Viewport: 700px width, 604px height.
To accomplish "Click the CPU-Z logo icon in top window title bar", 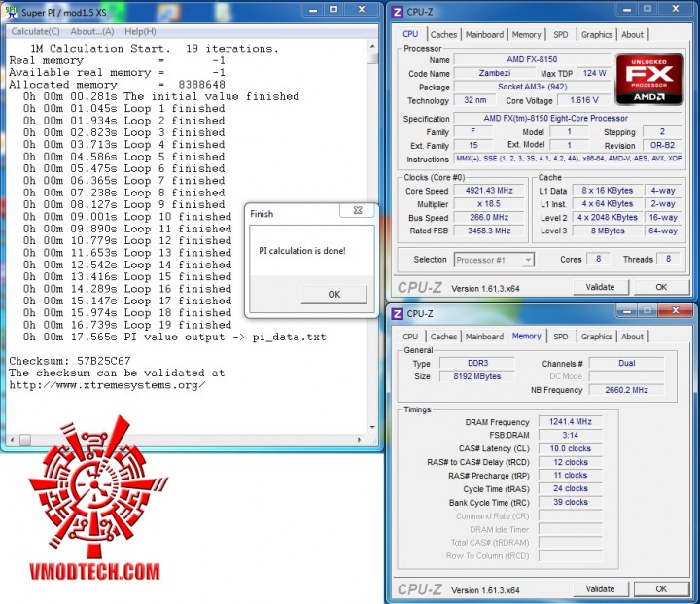I will pyautogui.click(x=397, y=12).
